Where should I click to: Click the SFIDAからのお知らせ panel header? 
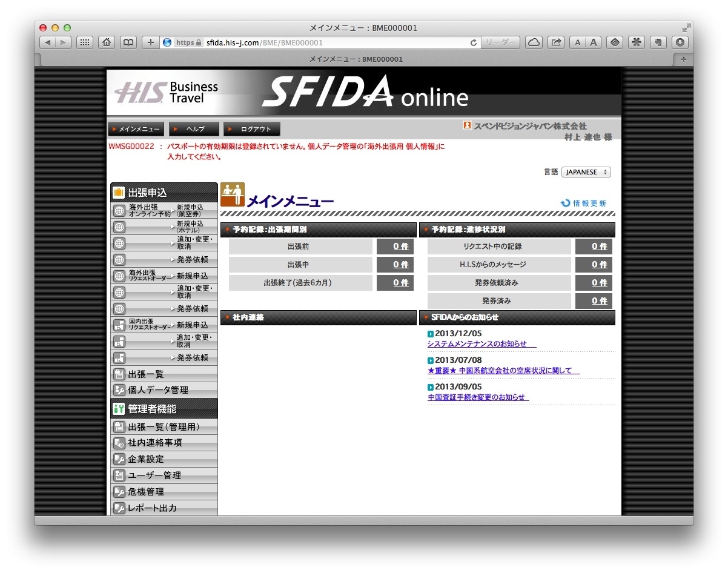tap(517, 317)
